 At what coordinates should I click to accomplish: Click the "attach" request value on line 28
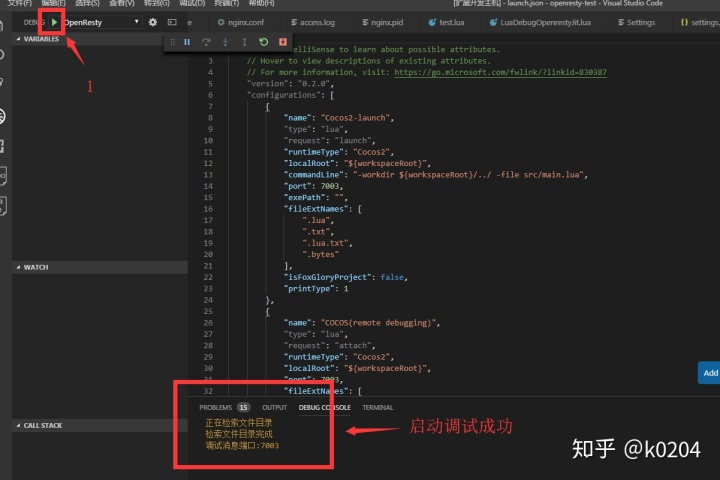pos(353,345)
